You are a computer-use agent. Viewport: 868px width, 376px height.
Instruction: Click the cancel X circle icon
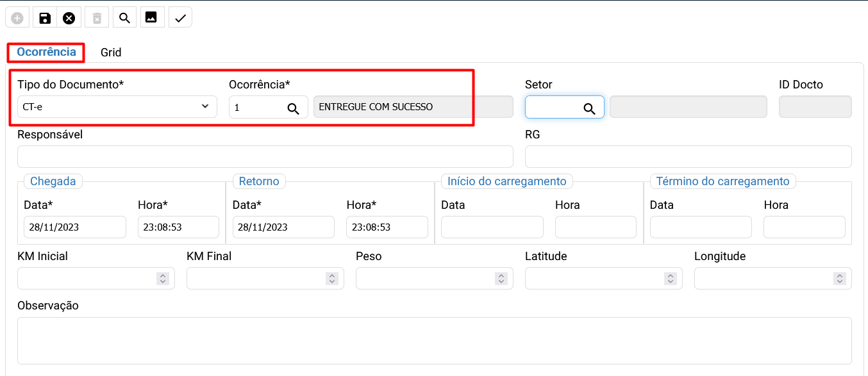69,18
